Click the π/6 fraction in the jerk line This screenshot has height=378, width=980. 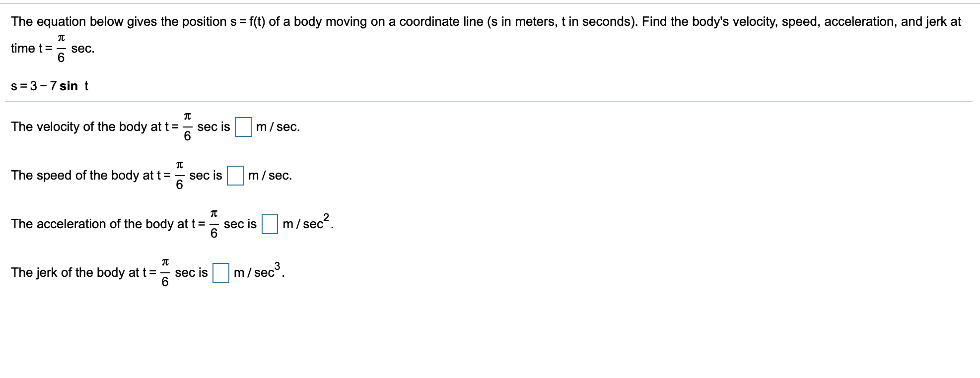(165, 273)
